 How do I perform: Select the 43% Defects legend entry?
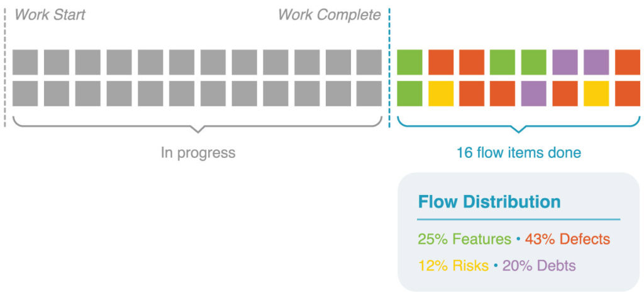click(x=567, y=239)
